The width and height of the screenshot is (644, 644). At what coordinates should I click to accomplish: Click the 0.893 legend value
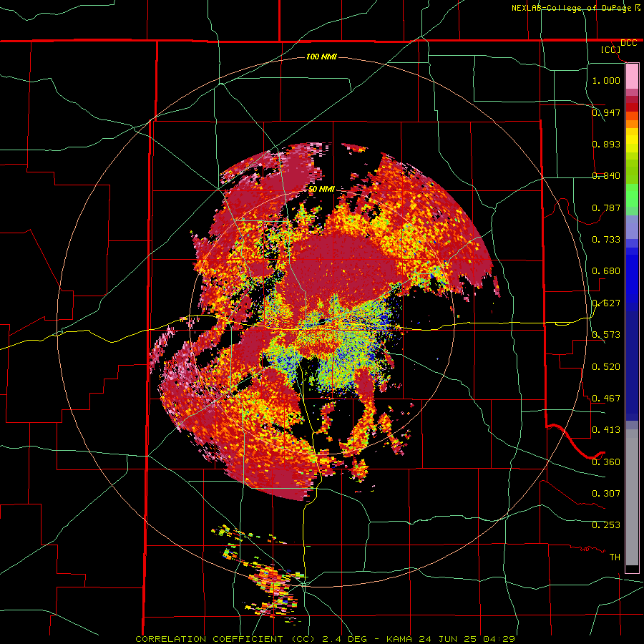tap(606, 144)
